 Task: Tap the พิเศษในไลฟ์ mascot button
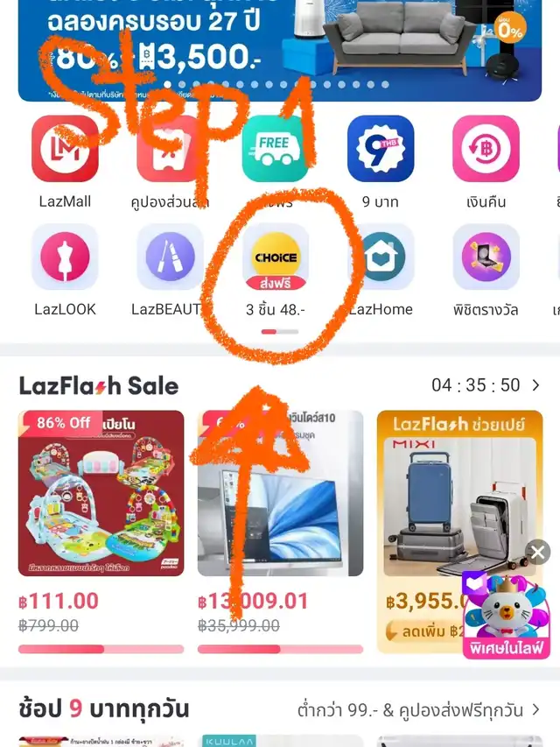click(x=507, y=616)
